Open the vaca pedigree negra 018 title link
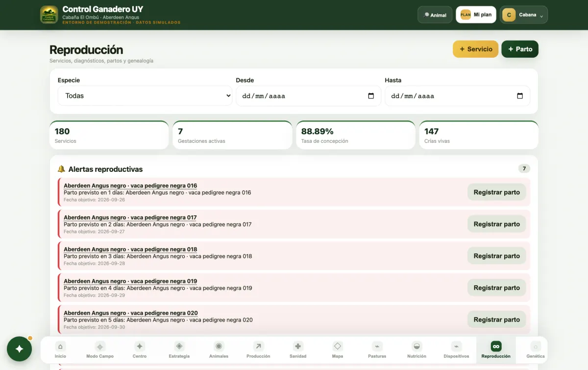This screenshot has height=370, width=588. pos(130,249)
